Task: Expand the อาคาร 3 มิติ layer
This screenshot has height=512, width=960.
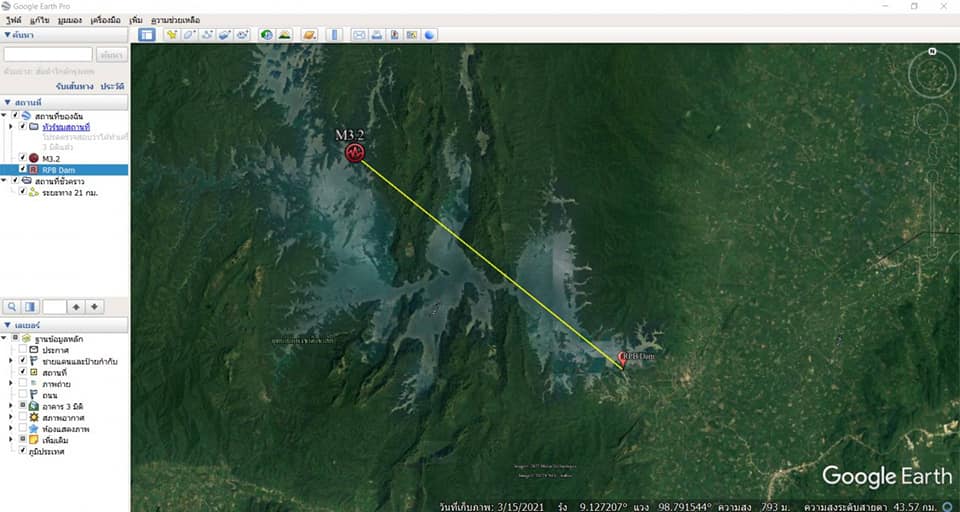Action: click(11, 405)
